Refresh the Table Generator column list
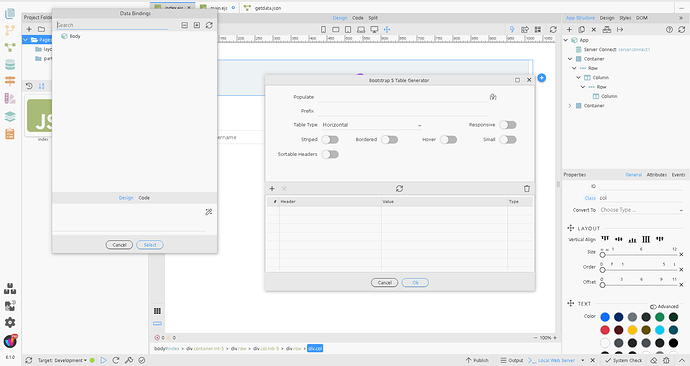Image resolution: width=690 pixels, height=366 pixels. pos(399,188)
